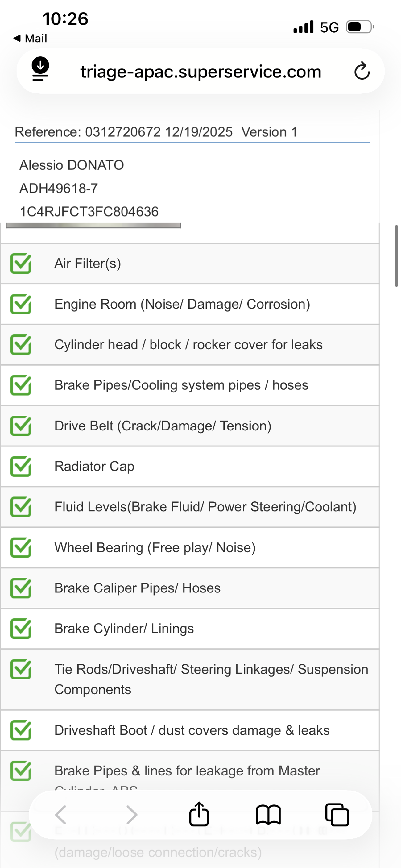Toggle the Radiator Cap checkbox

click(21, 466)
